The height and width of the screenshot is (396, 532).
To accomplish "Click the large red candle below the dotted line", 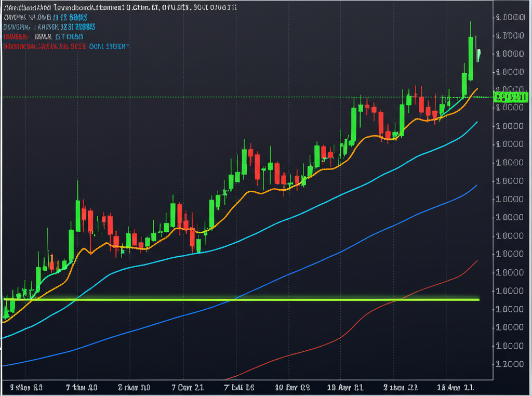I will click(381, 124).
